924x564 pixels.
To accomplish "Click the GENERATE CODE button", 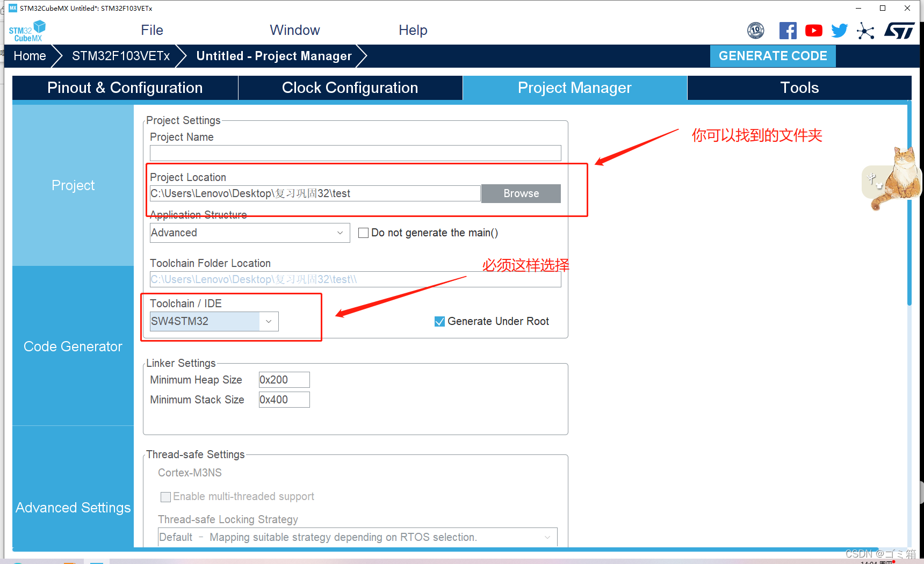I will [773, 56].
